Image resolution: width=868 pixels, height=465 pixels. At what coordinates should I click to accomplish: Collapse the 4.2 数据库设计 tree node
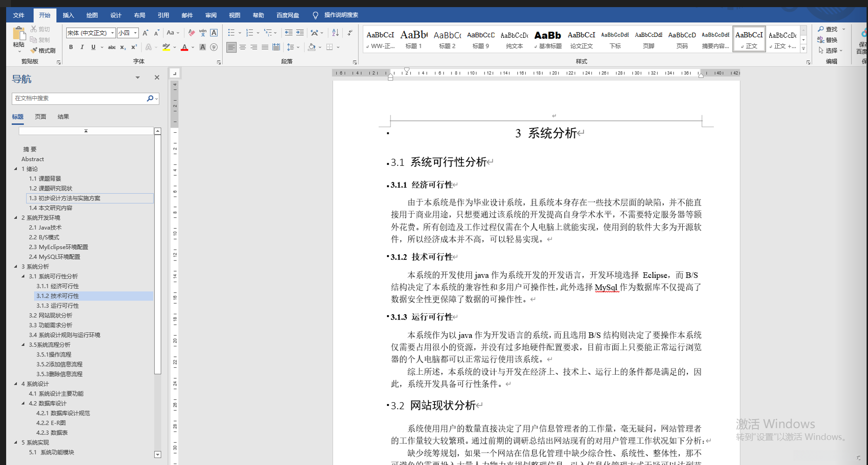[x=23, y=403]
